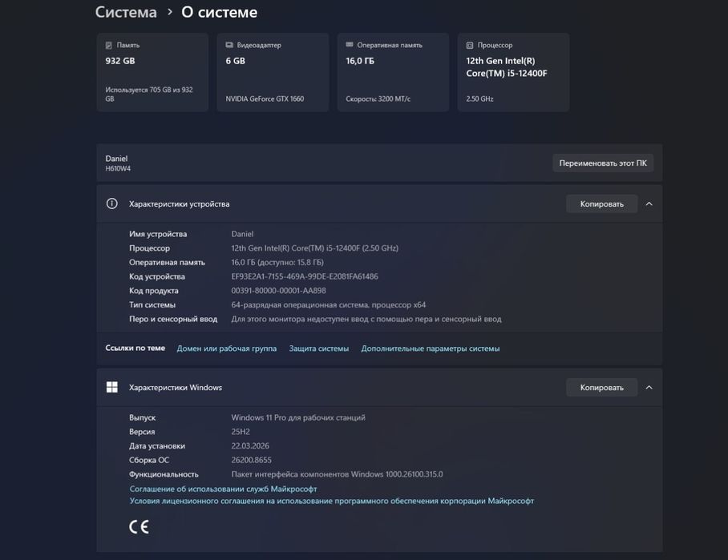728x560 pixels.
Task: Open Условия лицензионного соглашения link
Action: [x=331, y=501]
